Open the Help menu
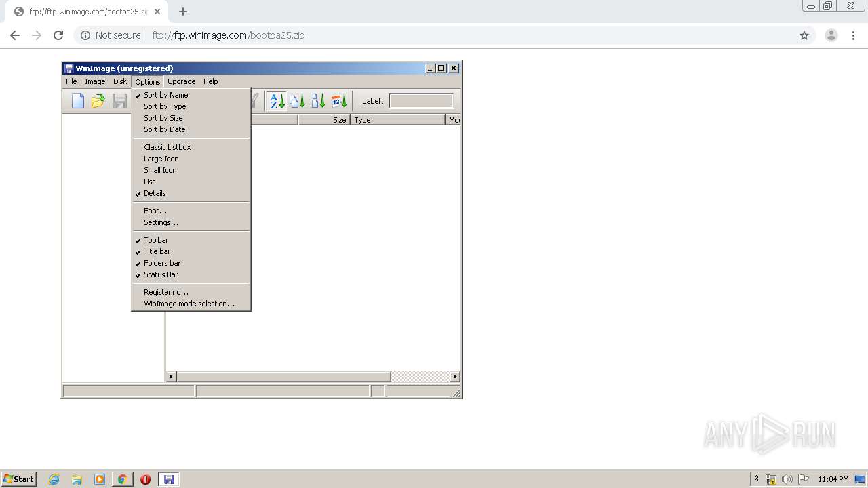This screenshot has height=488, width=868. 211,81
